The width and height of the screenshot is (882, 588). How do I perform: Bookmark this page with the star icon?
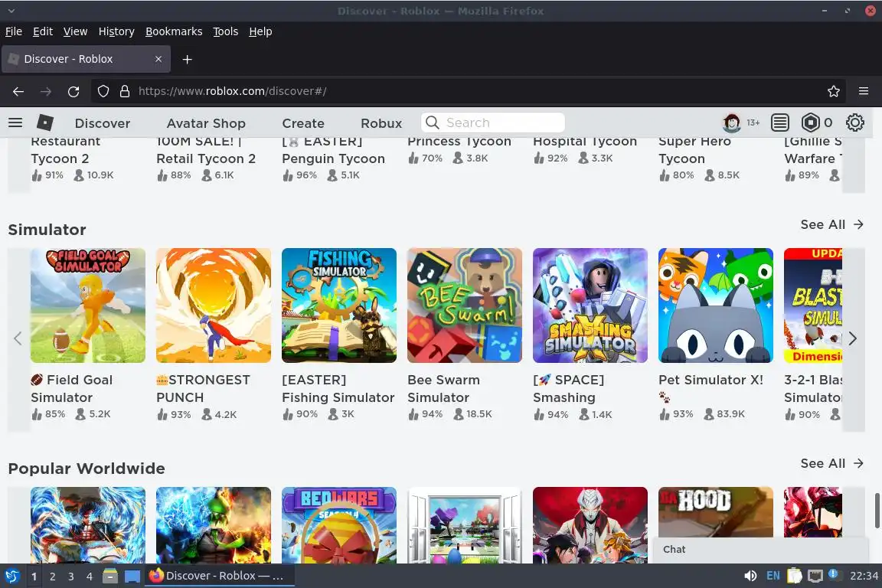click(834, 91)
